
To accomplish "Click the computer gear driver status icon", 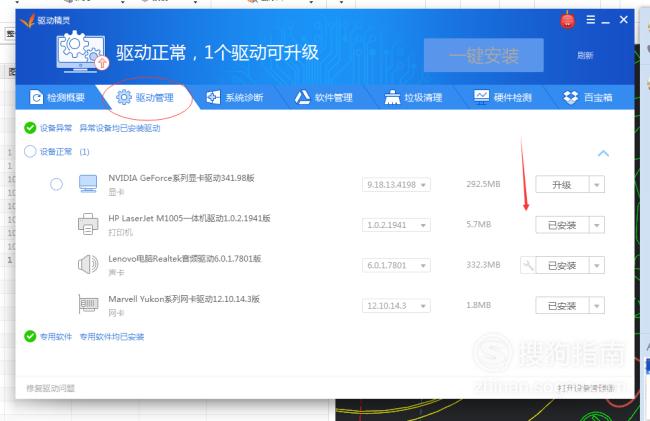I will [82, 52].
